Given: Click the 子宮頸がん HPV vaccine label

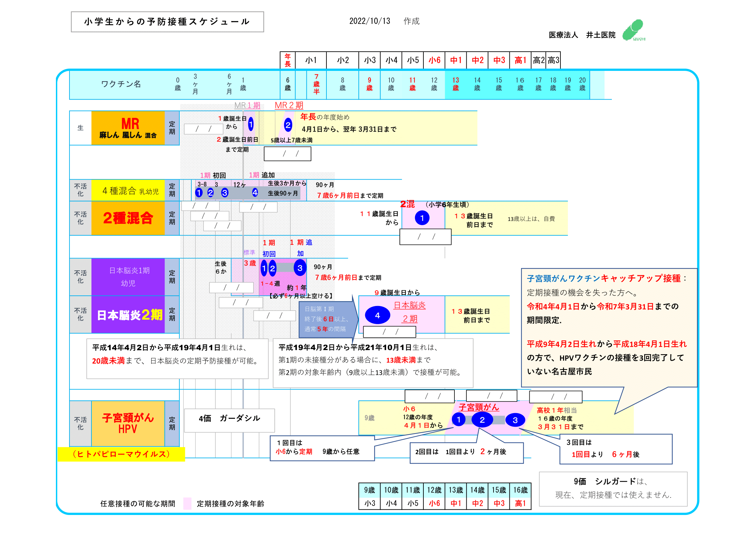Looking at the screenshot, I should (128, 423).
